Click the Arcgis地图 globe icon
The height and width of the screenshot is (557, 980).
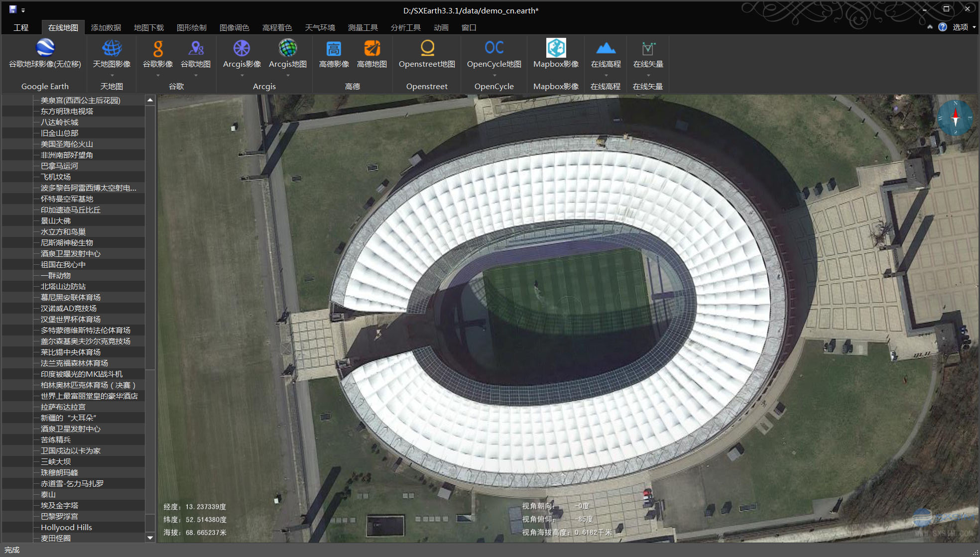click(x=288, y=48)
